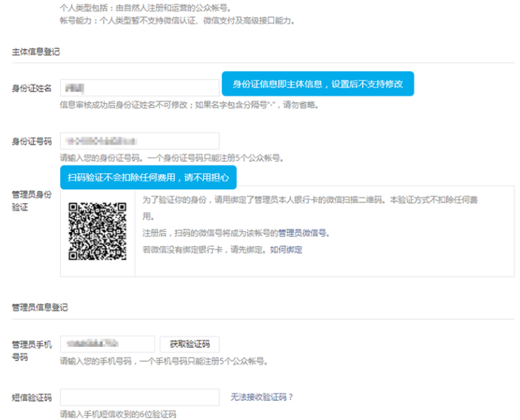Click the 身份证号码 input field
Screen dimensions: 520x420
point(139,141)
